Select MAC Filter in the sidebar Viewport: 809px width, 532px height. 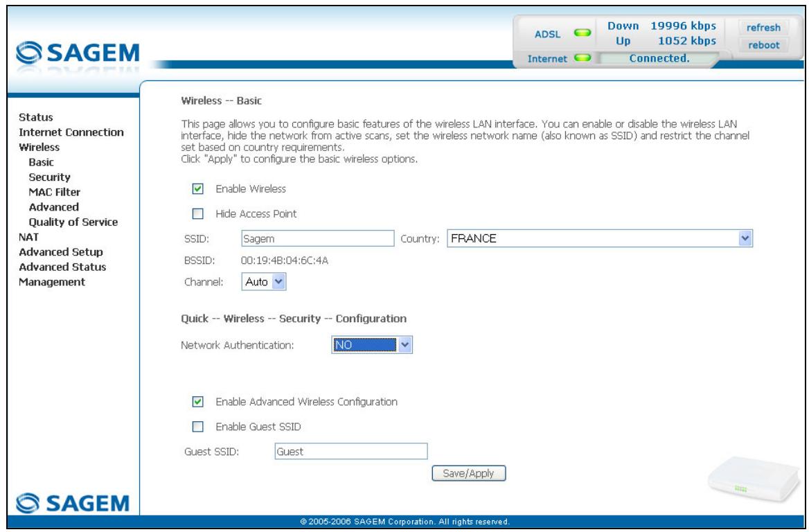(55, 192)
